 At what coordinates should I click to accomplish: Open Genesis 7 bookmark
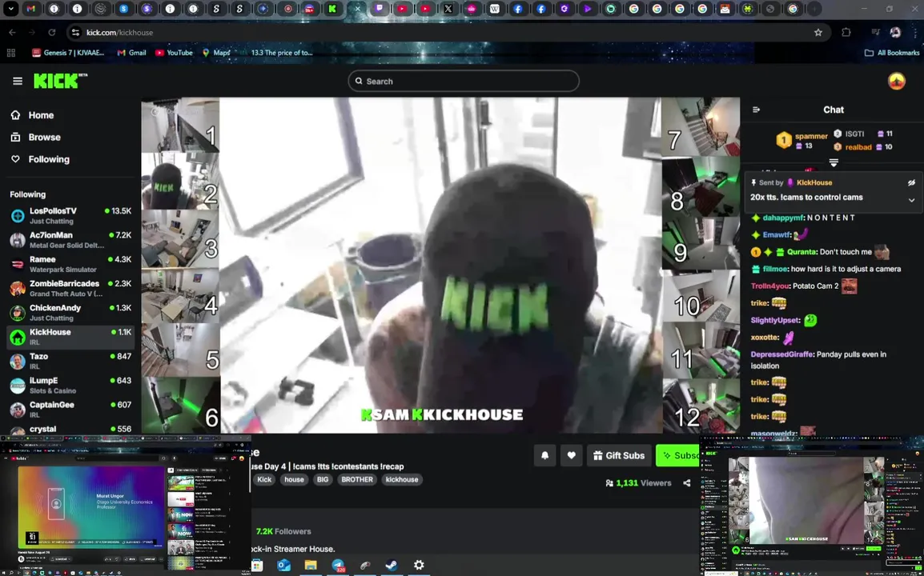(x=68, y=53)
